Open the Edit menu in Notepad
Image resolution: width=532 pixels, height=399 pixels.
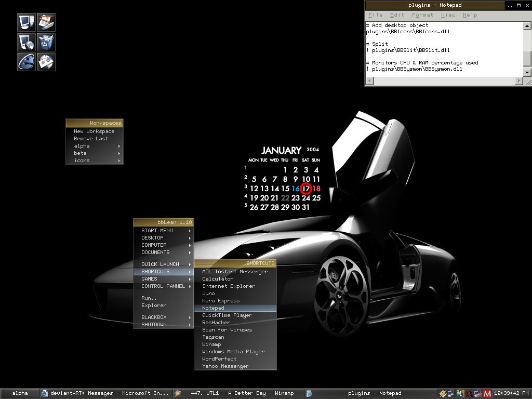(397, 15)
